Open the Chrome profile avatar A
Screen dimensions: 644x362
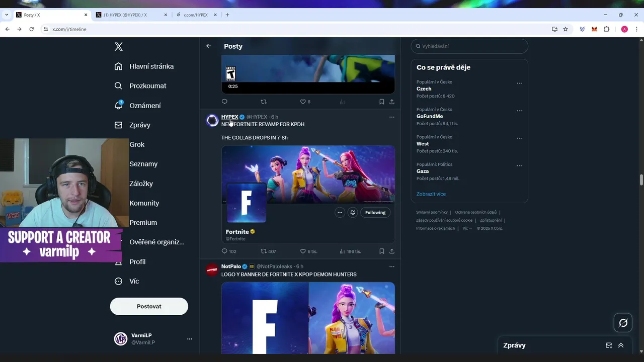click(x=624, y=29)
